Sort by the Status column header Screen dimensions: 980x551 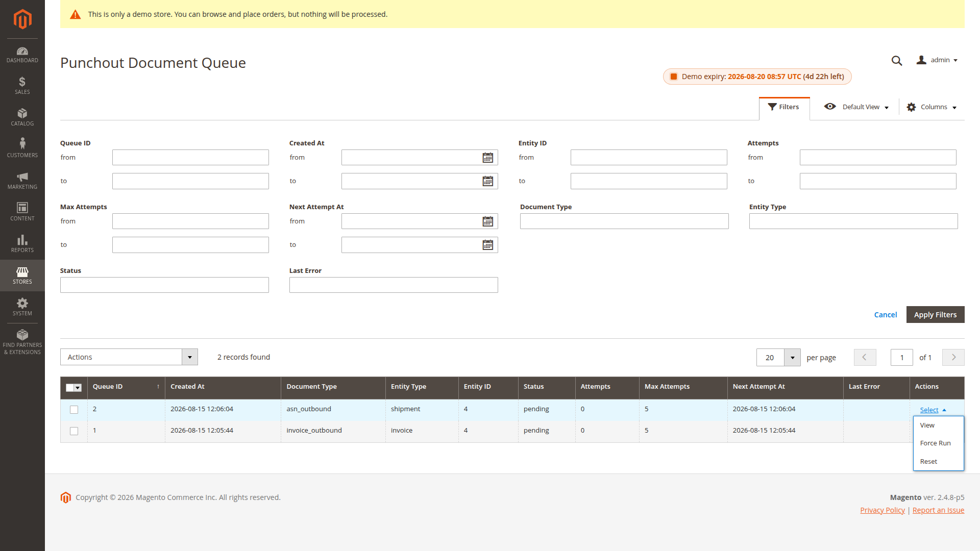(547, 387)
